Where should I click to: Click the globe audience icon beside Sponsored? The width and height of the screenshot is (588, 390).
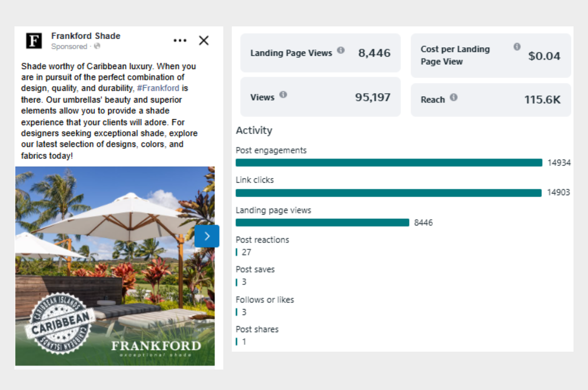97,46
